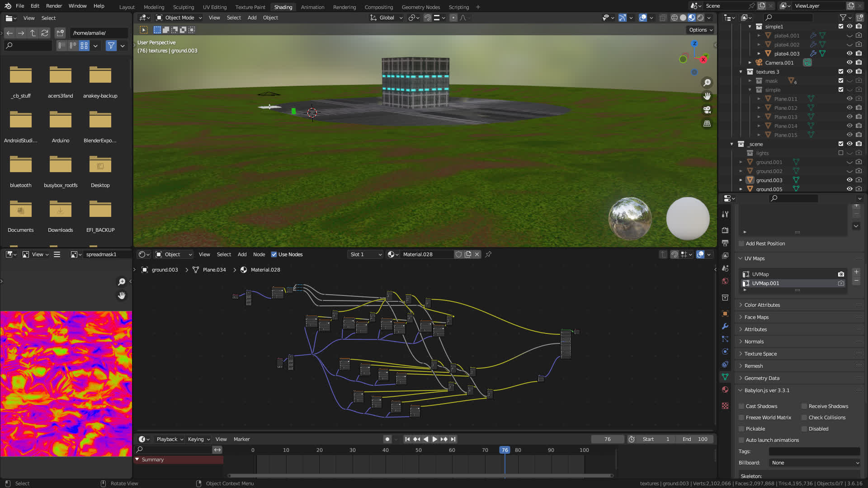Viewport: 868px width, 488px height.
Task: Click play animation button in timeline
Action: [434, 439]
